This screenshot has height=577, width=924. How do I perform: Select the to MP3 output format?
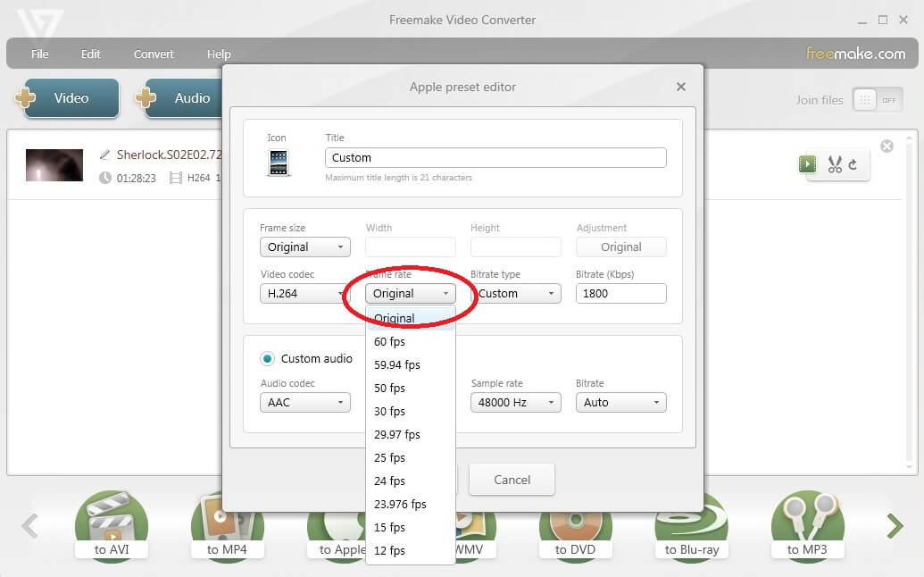point(807,526)
